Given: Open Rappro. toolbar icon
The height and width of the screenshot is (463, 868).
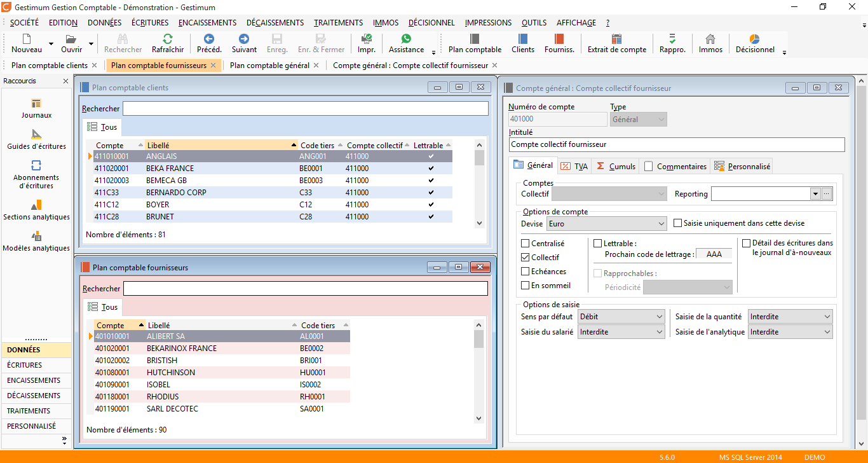Looking at the screenshot, I should (x=672, y=39).
